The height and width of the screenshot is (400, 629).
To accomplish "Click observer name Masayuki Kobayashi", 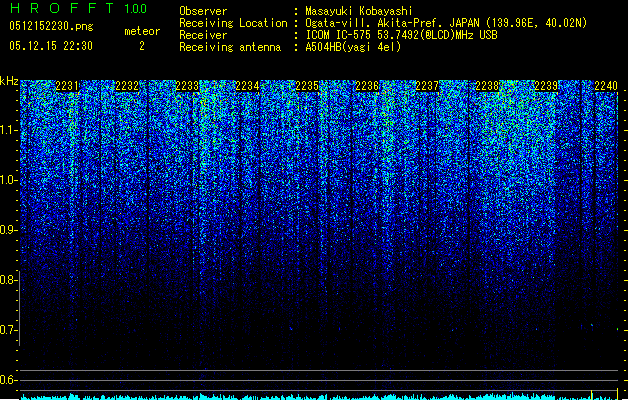I will tap(359, 11).
